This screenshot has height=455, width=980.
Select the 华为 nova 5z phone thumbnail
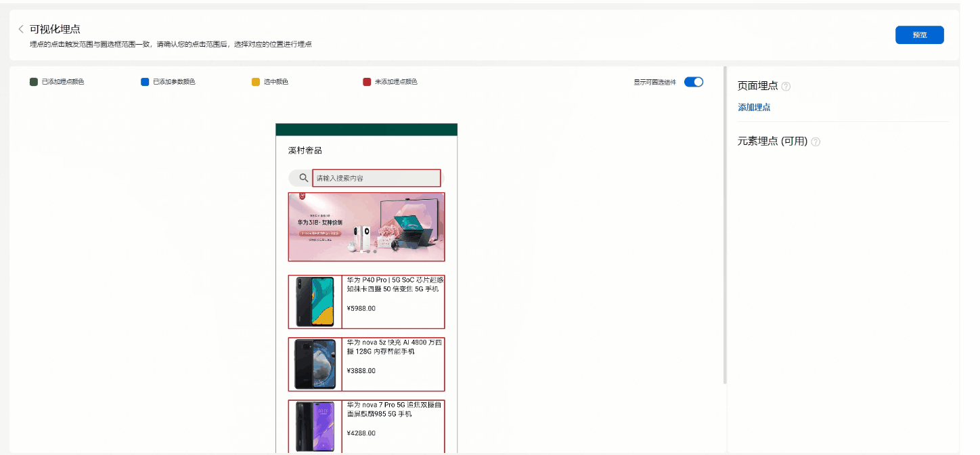(x=315, y=364)
